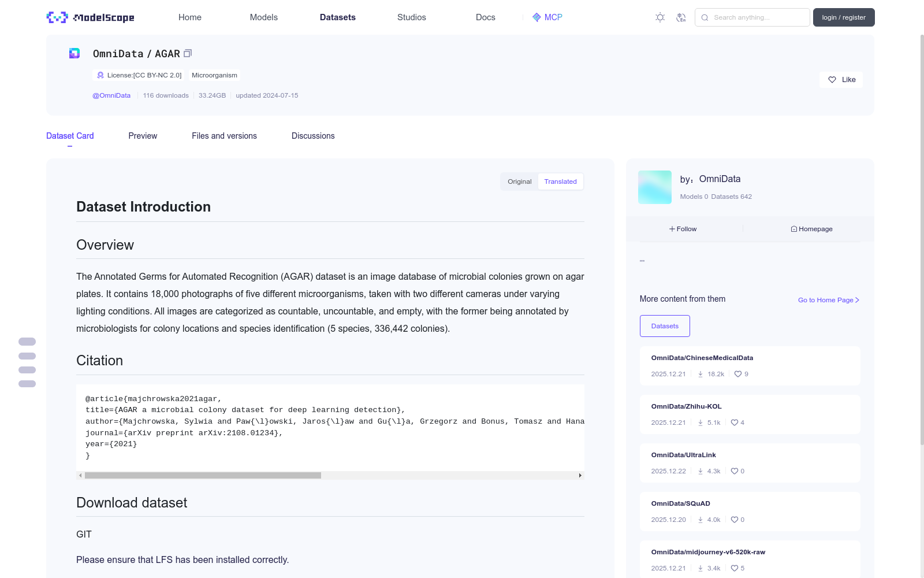
Task: Click the 'updated 2024-07-15' text
Action: click(267, 95)
